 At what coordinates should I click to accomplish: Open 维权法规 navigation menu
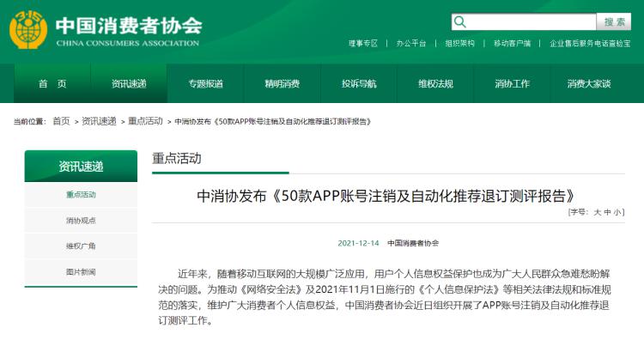[x=435, y=84]
